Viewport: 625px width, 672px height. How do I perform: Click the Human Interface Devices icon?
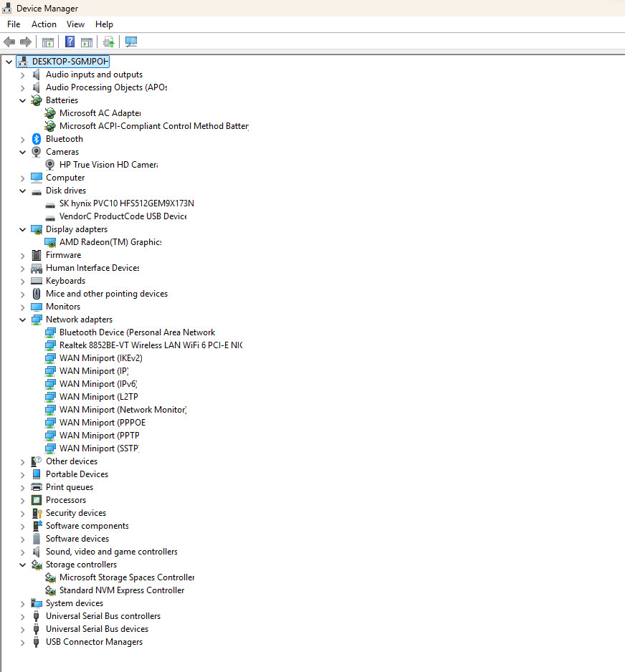(37, 268)
